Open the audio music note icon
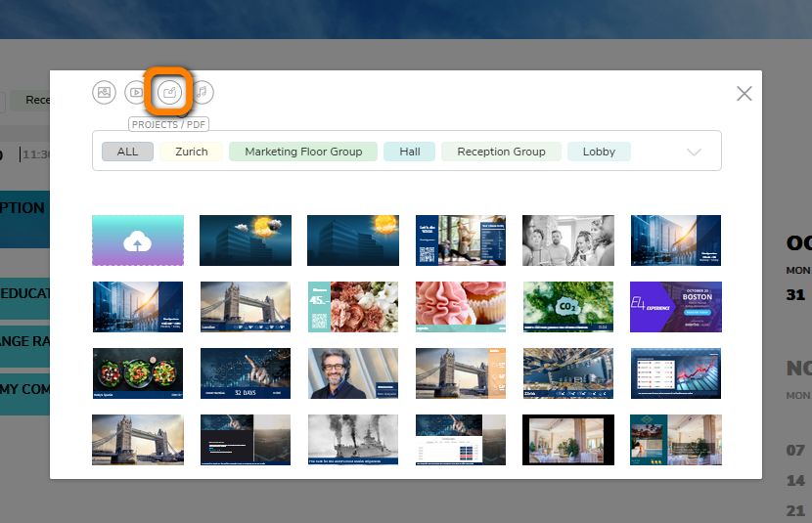 [x=202, y=93]
